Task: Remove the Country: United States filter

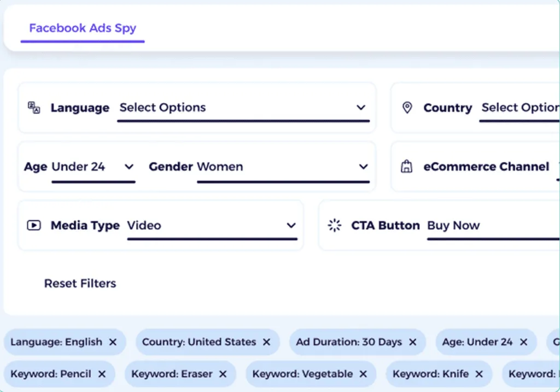Action: pos(266,342)
